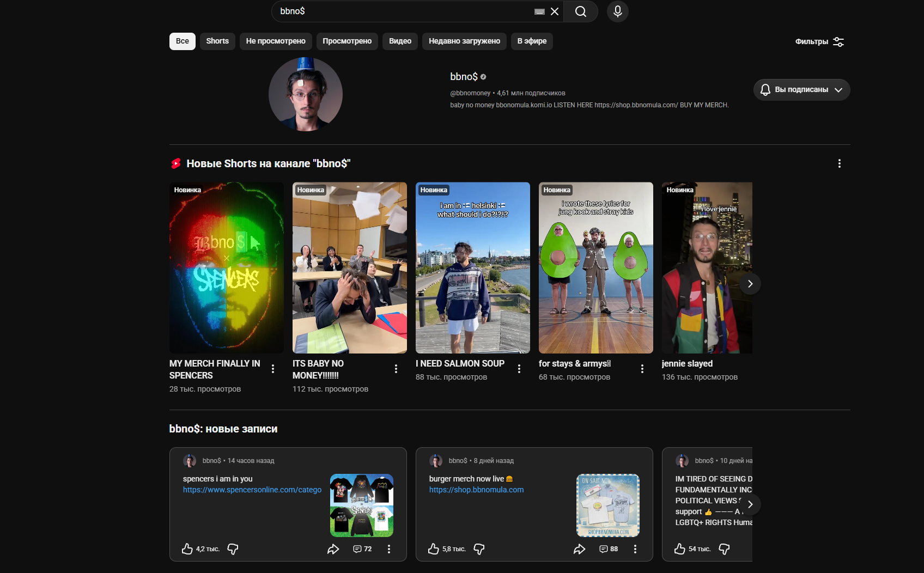
Task: Open menu for 'for stays & armys' short
Action: 642,369
